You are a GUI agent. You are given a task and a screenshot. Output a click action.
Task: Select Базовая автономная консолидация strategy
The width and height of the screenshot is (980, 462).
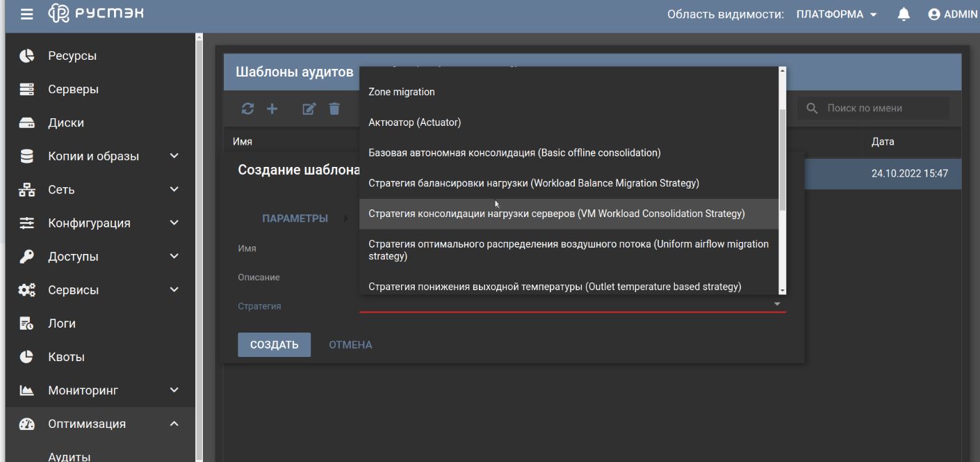pos(514,153)
